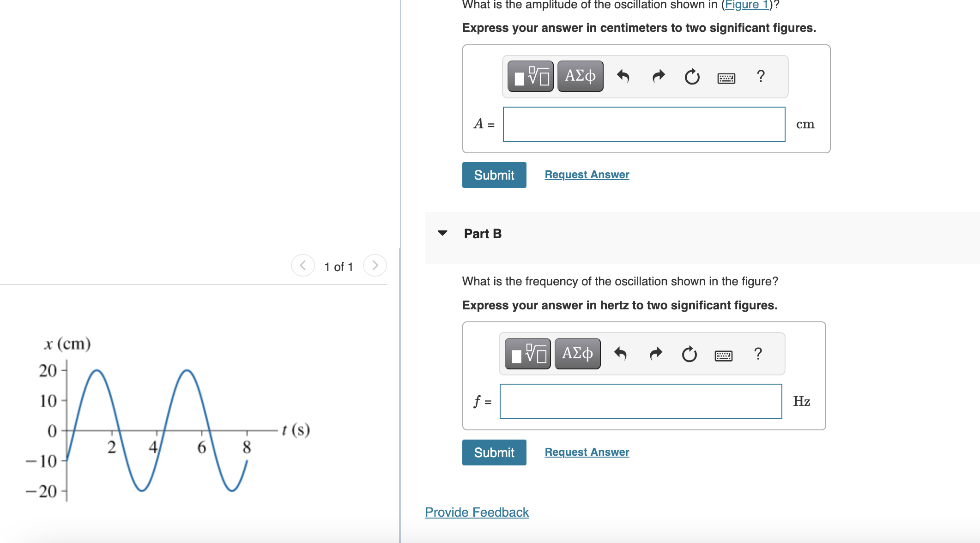The width and height of the screenshot is (980, 543).
Task: Click the previous figure navigation arrow
Action: (302, 265)
